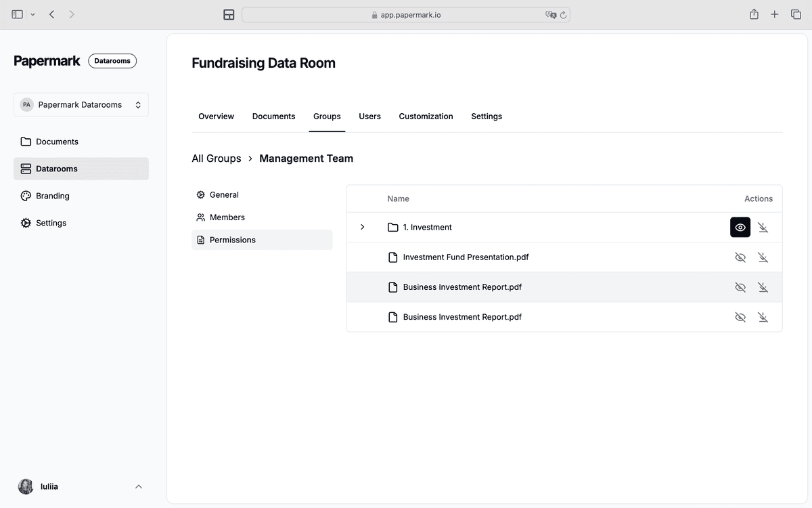Click the Safari share icon
812x508 pixels.
coord(754,14)
